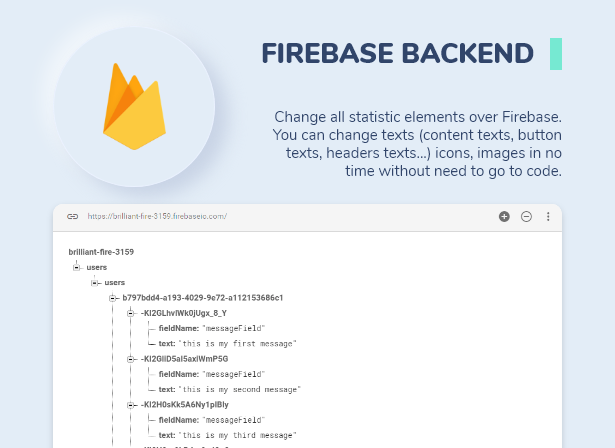
Task: Select the -KI2H0sKk5A6Ny1pIBly key
Action: [x=184, y=405]
